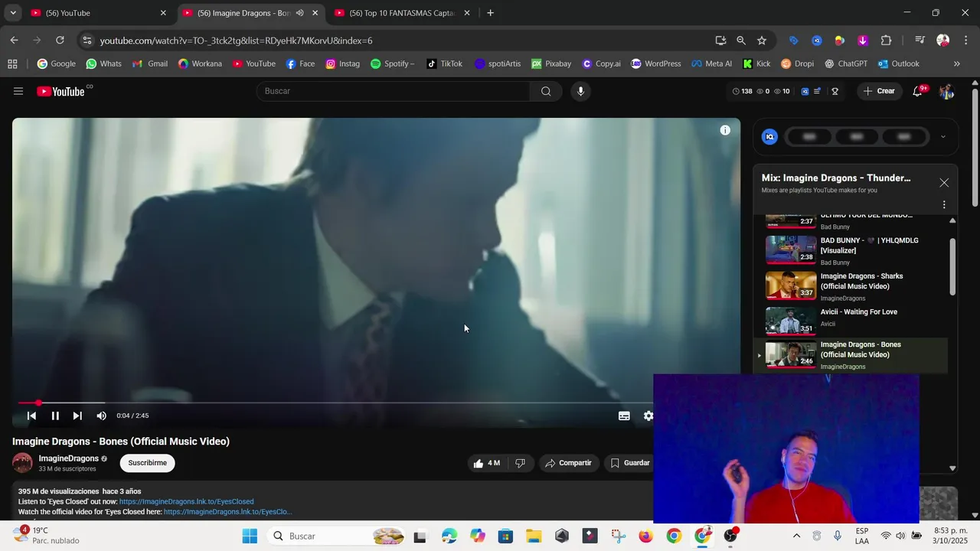Open the ImagineDragons channel avatar
This screenshot has width=980, height=551.
(22, 463)
